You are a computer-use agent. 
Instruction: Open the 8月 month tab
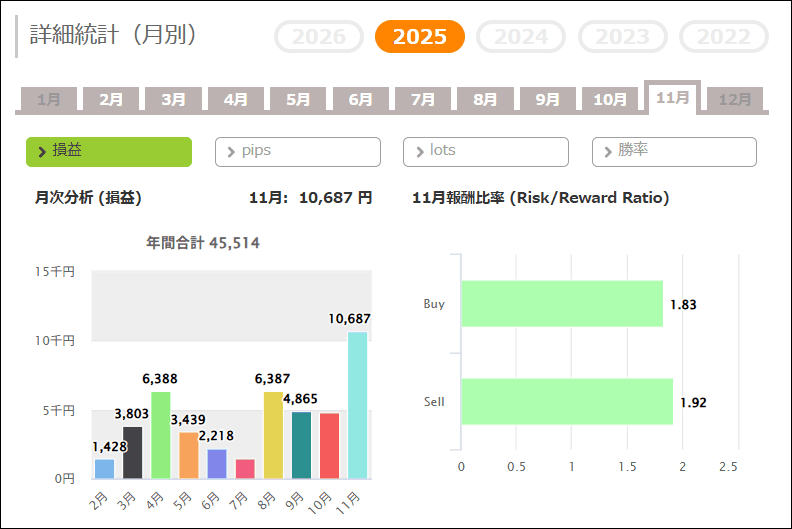click(485, 100)
